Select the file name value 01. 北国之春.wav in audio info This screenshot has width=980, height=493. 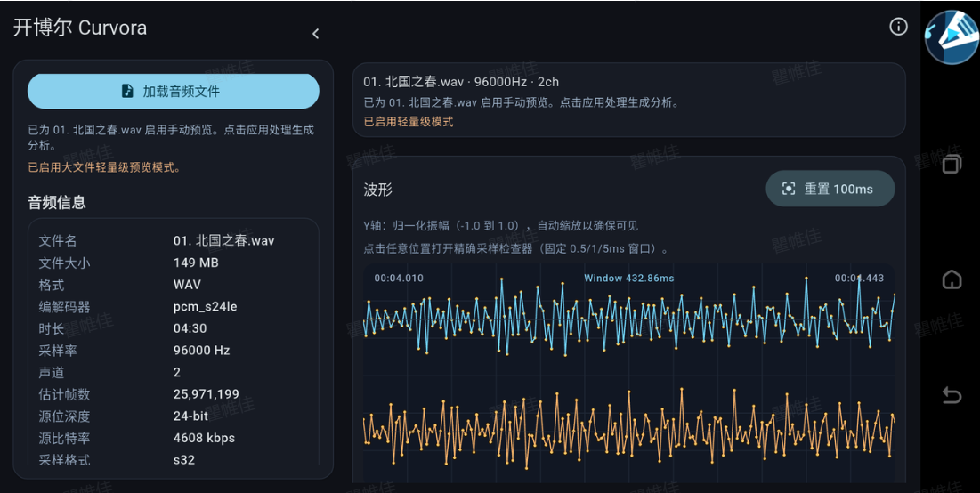tap(223, 240)
